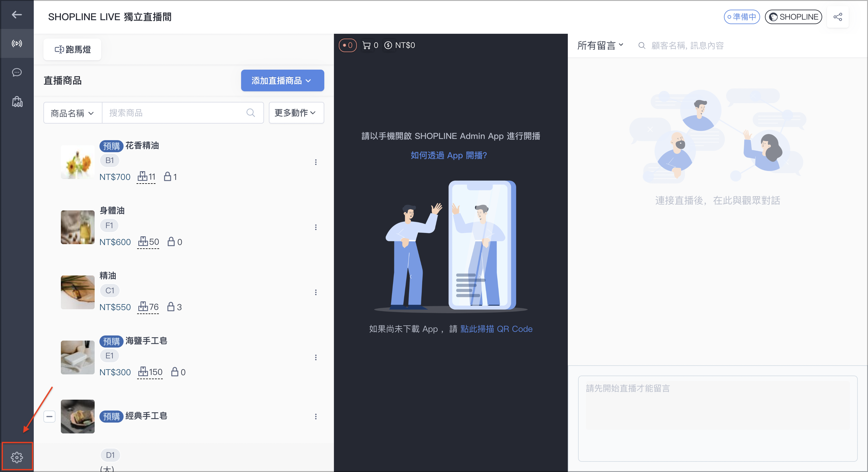
Task: Click the NT$0 revenue indicator
Action: click(x=399, y=45)
